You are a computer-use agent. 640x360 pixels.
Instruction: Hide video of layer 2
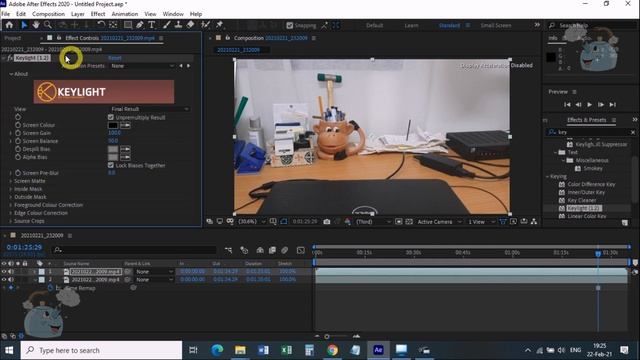4,280
